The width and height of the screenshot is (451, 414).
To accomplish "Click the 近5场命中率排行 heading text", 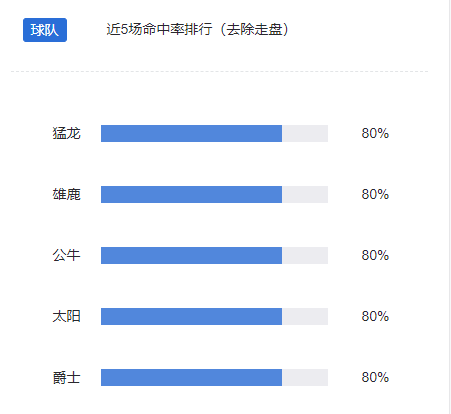I will [x=159, y=29].
